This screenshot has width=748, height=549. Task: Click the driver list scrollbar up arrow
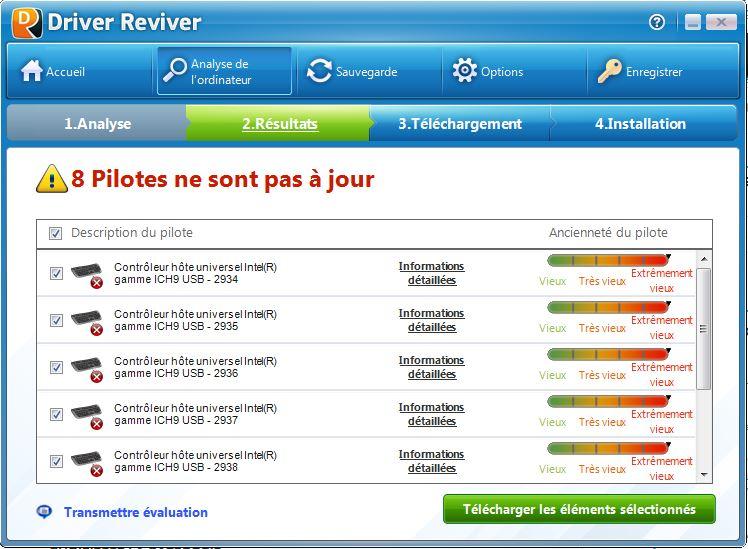pos(704,259)
